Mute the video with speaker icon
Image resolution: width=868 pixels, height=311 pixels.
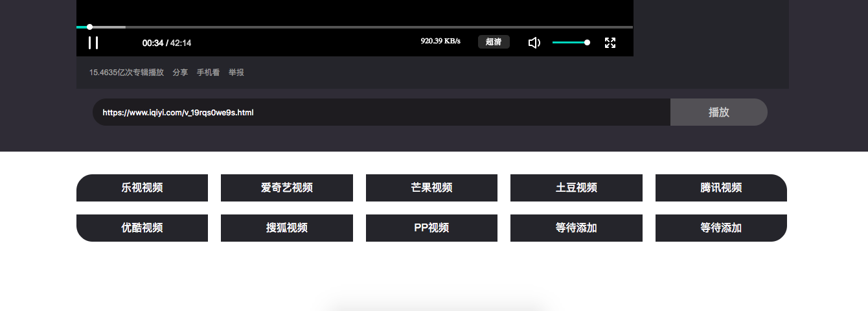coord(534,43)
